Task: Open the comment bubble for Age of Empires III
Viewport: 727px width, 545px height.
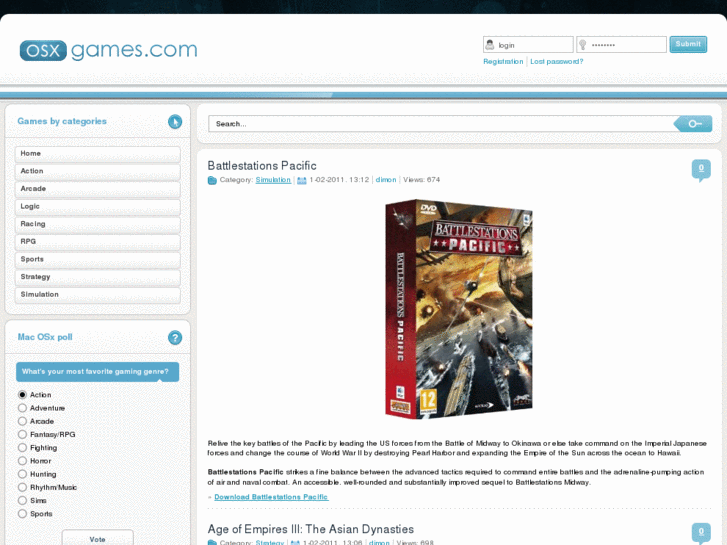Action: pos(701,532)
